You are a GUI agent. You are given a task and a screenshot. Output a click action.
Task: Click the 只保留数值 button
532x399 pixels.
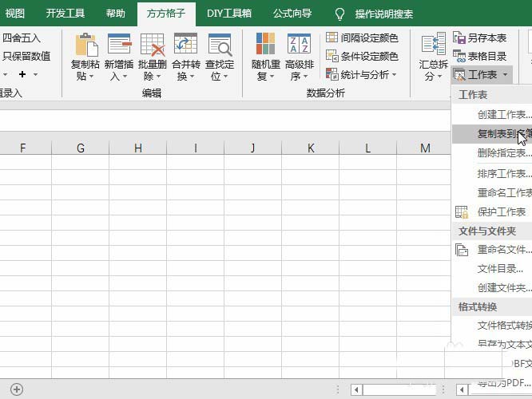[x=26, y=56]
